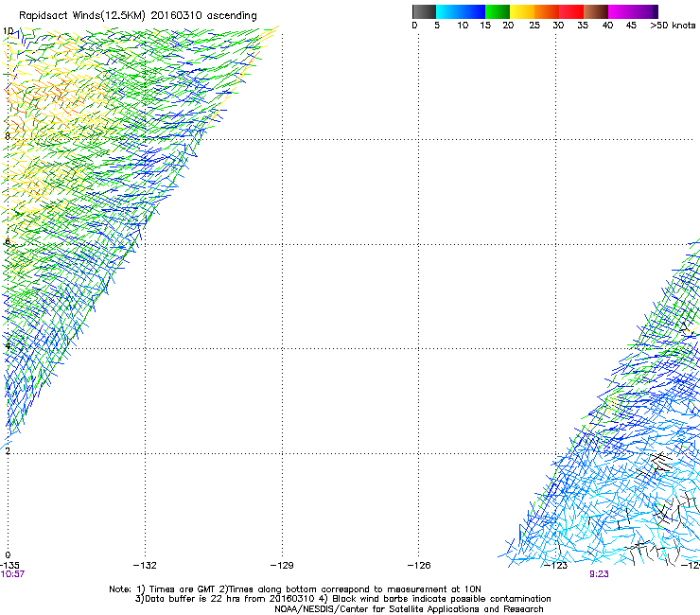This screenshot has height=615, width=700.
Task: Click the latitude axis label "6"
Action: 8,241
